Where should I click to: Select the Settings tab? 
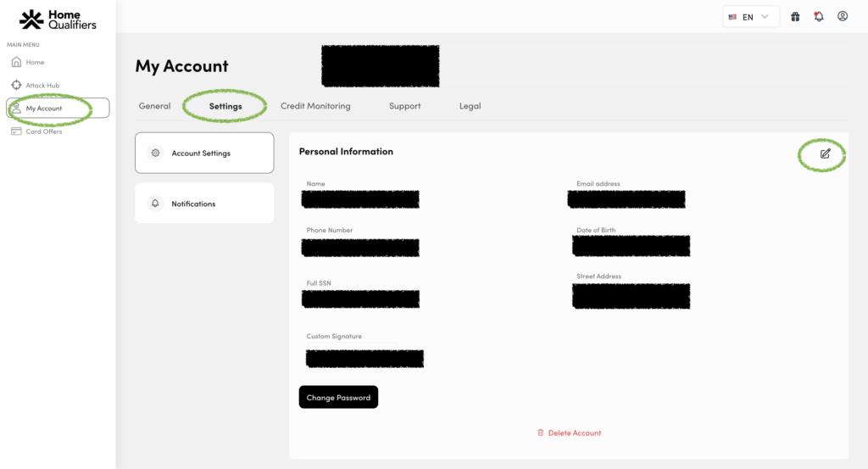click(225, 107)
